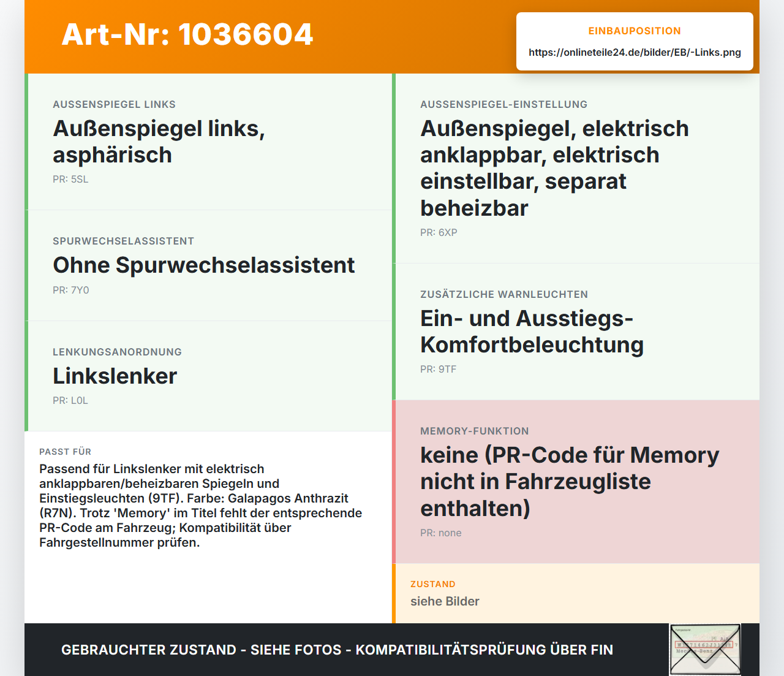The height and width of the screenshot is (676, 784).
Task: Click the ZUSÄTZLICHE WARNLEUCHTEN label
Action: (503, 294)
